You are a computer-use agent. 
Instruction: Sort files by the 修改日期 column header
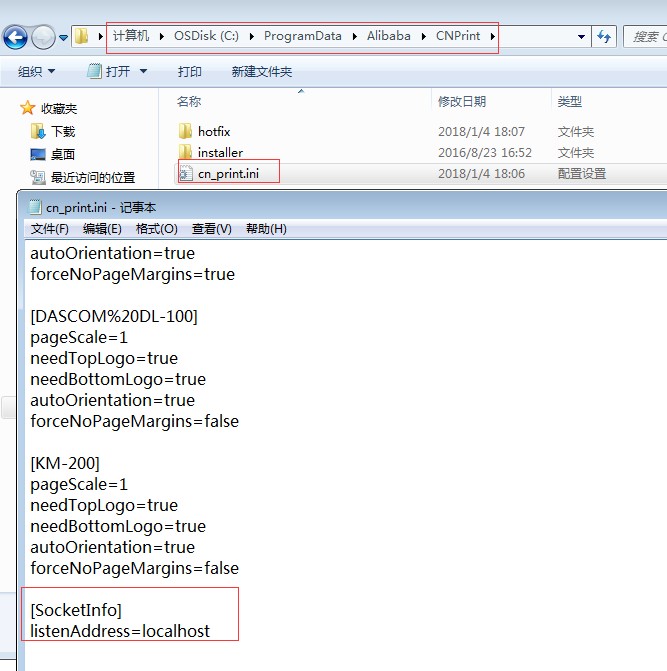coord(462,101)
